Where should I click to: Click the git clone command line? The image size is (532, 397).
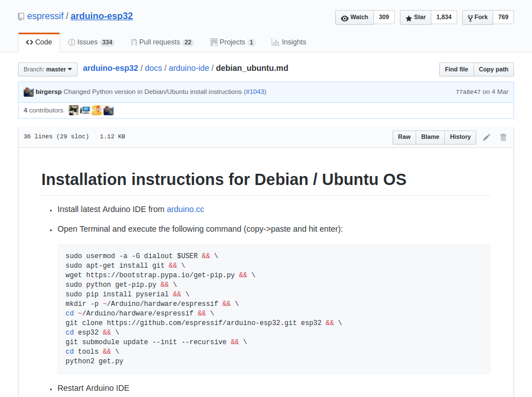tap(204, 323)
